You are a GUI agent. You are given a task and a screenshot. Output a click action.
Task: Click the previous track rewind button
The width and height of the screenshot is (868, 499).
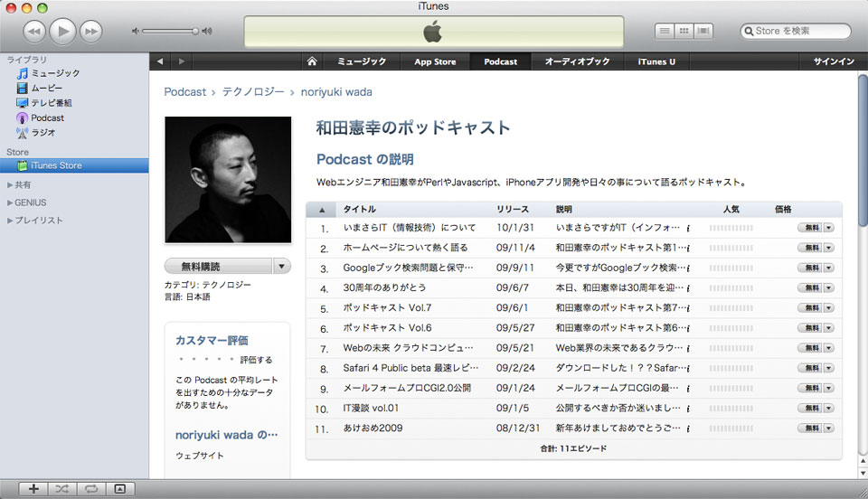click(34, 32)
